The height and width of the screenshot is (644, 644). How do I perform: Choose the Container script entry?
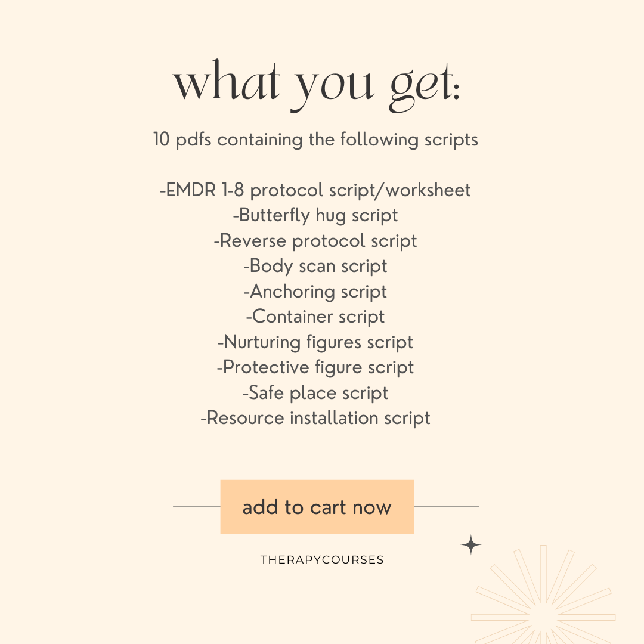[x=315, y=317]
